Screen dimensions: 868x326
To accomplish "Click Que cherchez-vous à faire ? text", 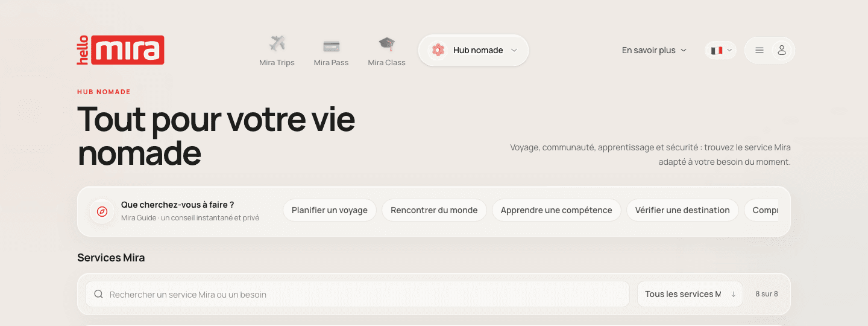I will 178,205.
